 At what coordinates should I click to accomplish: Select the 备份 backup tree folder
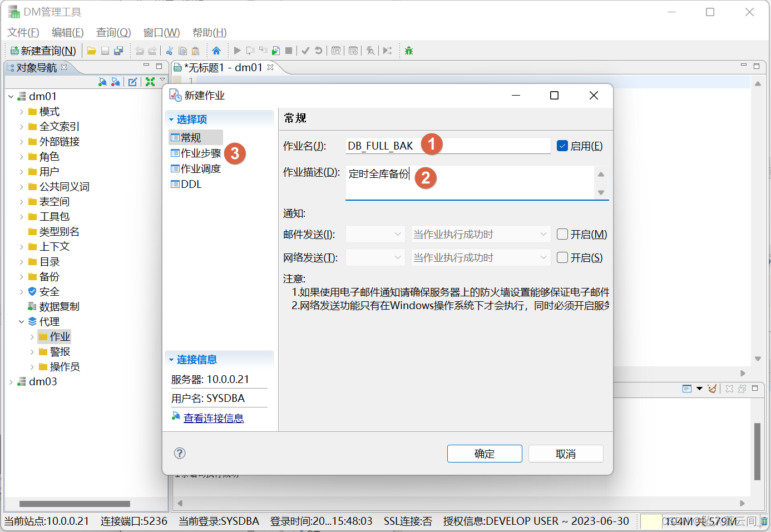point(44,276)
